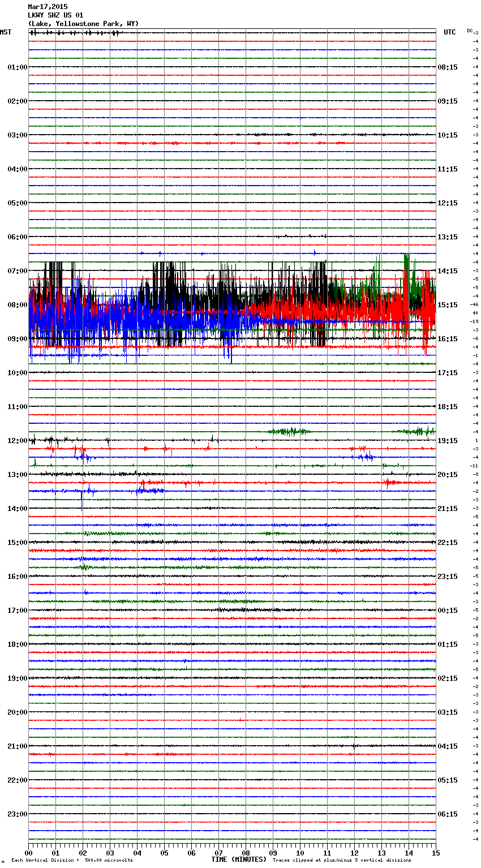The image size is (481, 868).
Task: Click the location text Lake, Yellowstone Park, WY
Action: pyautogui.click(x=83, y=24)
